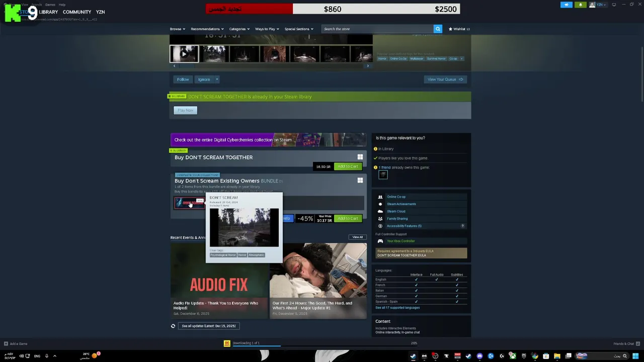
Task: Open the Games menu
Action: click(x=50, y=5)
